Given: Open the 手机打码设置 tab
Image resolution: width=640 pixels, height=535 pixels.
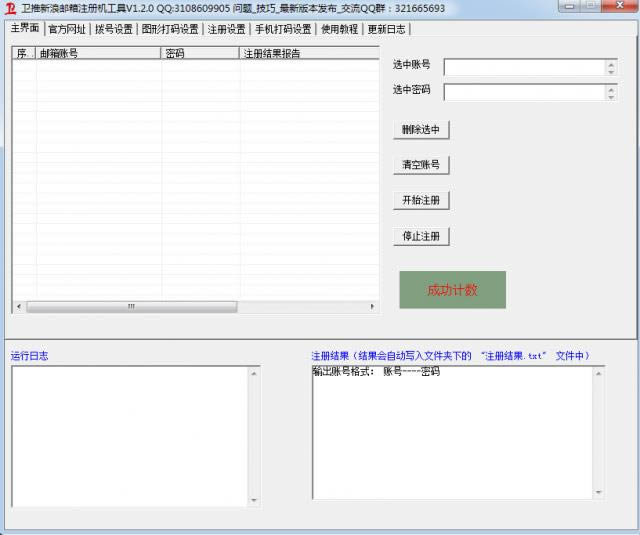Looking at the screenshot, I should tap(283, 29).
